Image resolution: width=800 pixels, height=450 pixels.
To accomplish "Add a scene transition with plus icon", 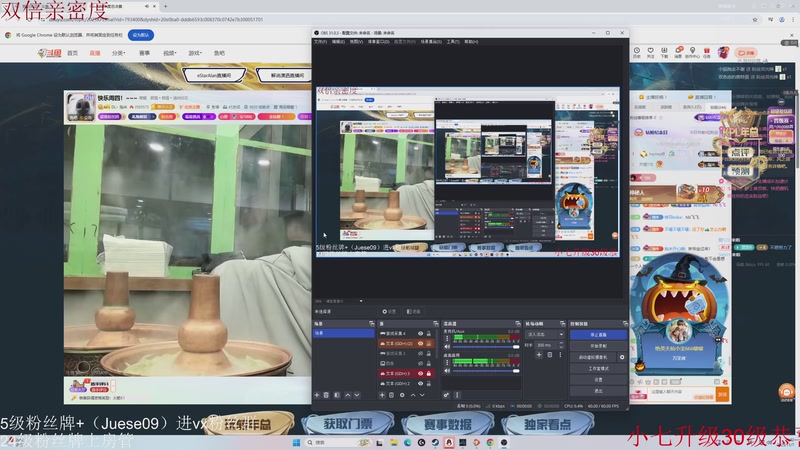I will (539, 355).
